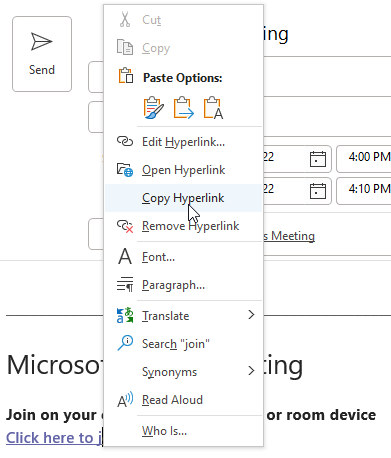Open Paragraph settings from menu

tap(184, 285)
